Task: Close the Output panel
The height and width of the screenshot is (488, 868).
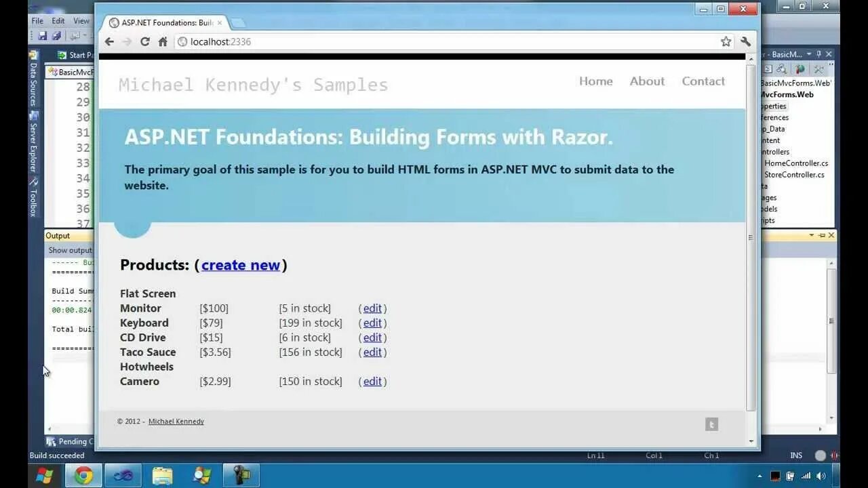Action: click(831, 235)
